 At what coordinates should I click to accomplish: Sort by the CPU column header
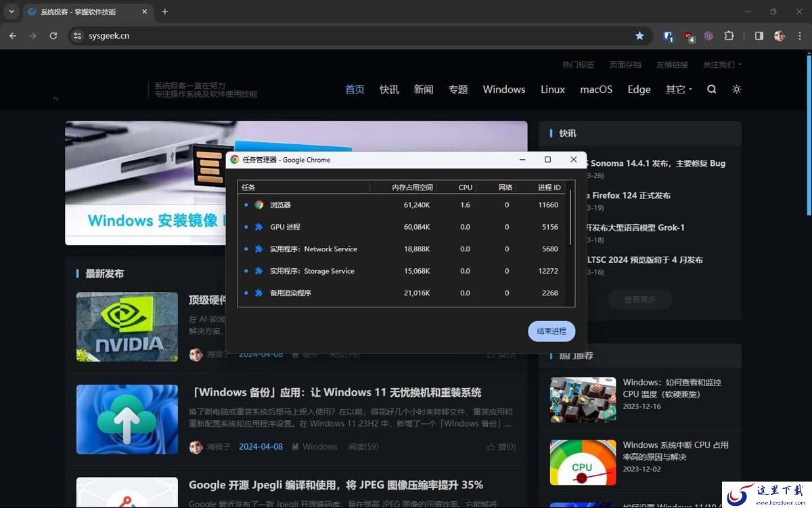[456, 187]
